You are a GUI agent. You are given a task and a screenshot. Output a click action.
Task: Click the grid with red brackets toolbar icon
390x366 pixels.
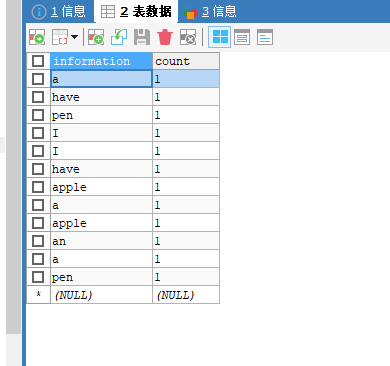(60, 37)
